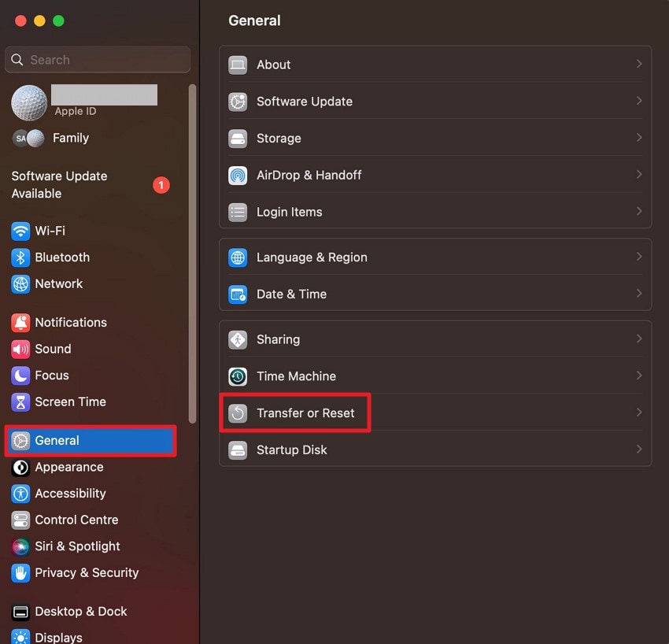This screenshot has width=669, height=644.
Task: Click the Screen Time hourglass icon
Action: pyautogui.click(x=20, y=402)
